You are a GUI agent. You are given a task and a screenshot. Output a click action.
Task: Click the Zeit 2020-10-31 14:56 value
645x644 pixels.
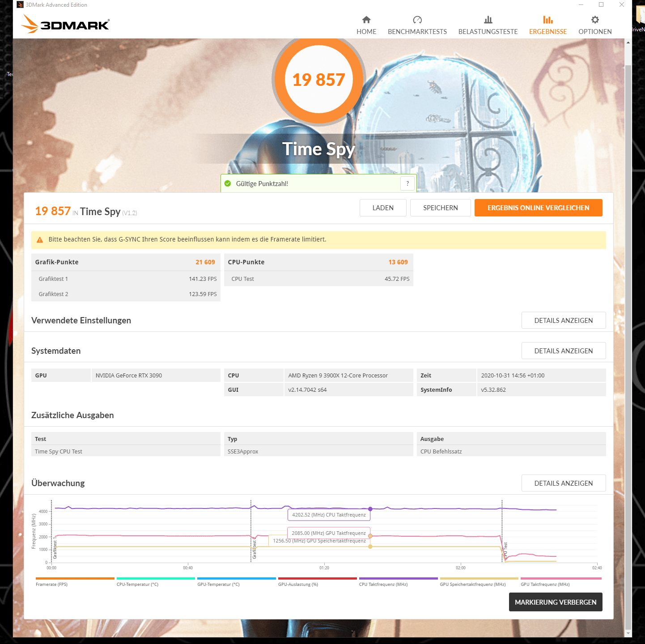541,375
